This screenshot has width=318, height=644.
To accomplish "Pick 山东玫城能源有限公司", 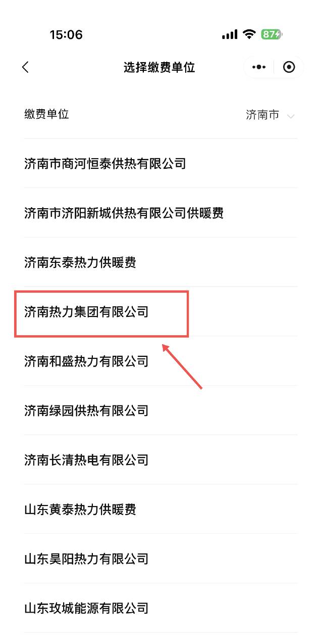I will pyautogui.click(x=161, y=608).
